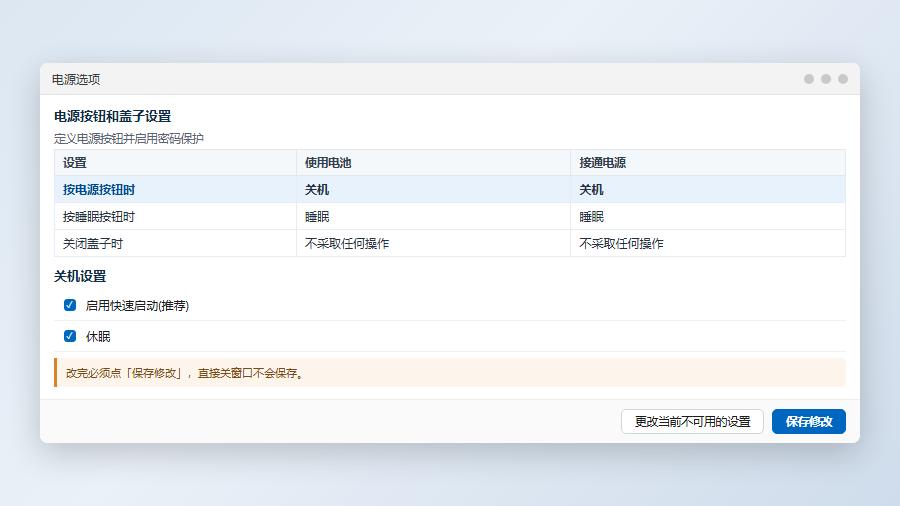
Task: Click the 使用电池 column header
Action: click(328, 162)
